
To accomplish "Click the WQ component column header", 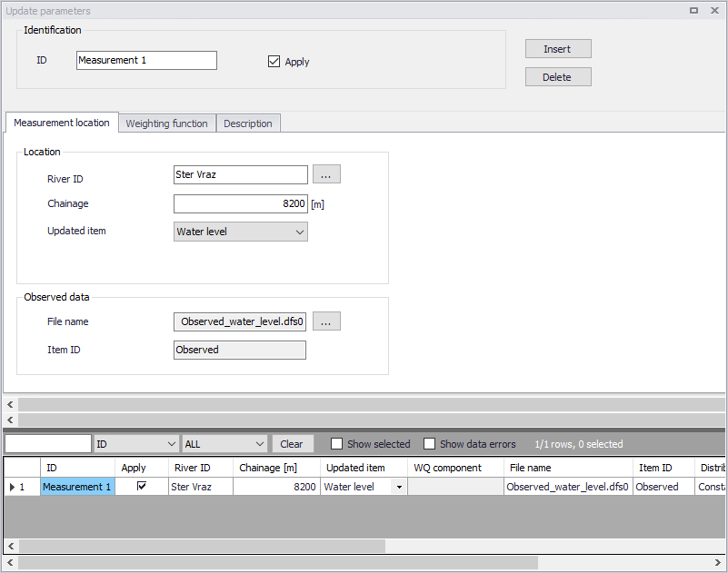I will click(x=455, y=468).
